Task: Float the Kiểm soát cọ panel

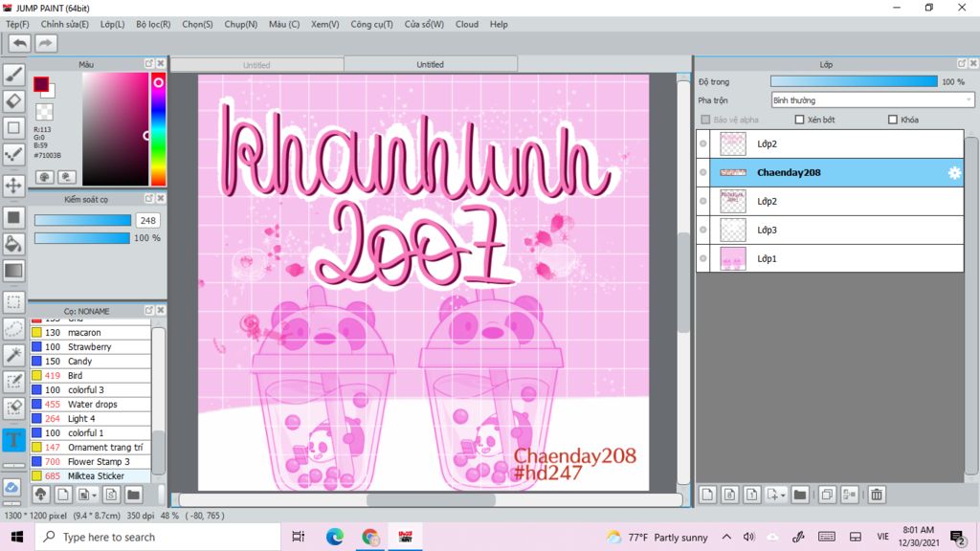Action: (148, 198)
